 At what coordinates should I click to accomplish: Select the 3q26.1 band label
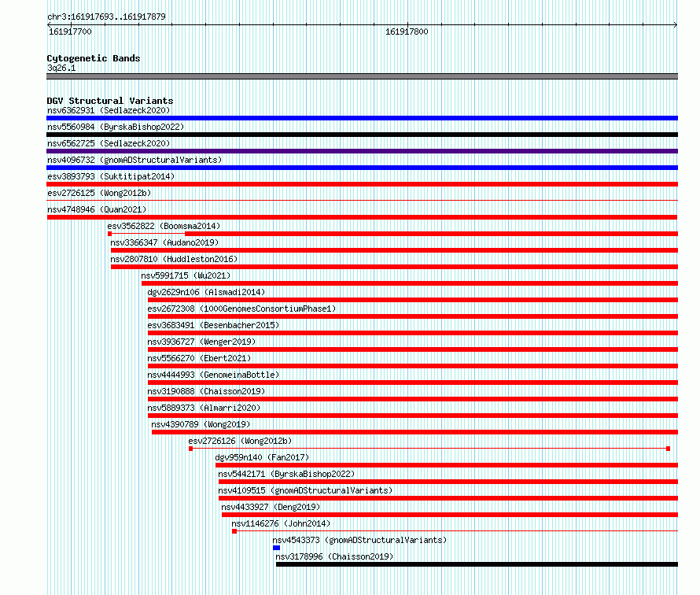(61, 68)
